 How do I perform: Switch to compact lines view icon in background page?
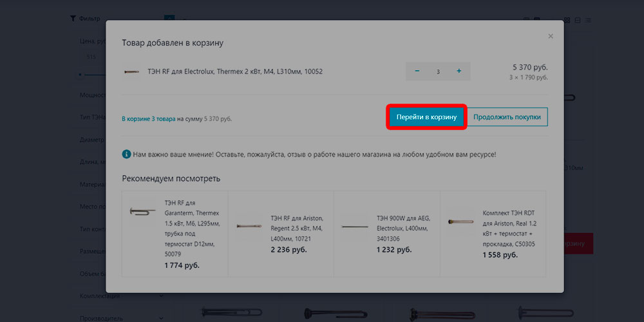click(x=588, y=20)
